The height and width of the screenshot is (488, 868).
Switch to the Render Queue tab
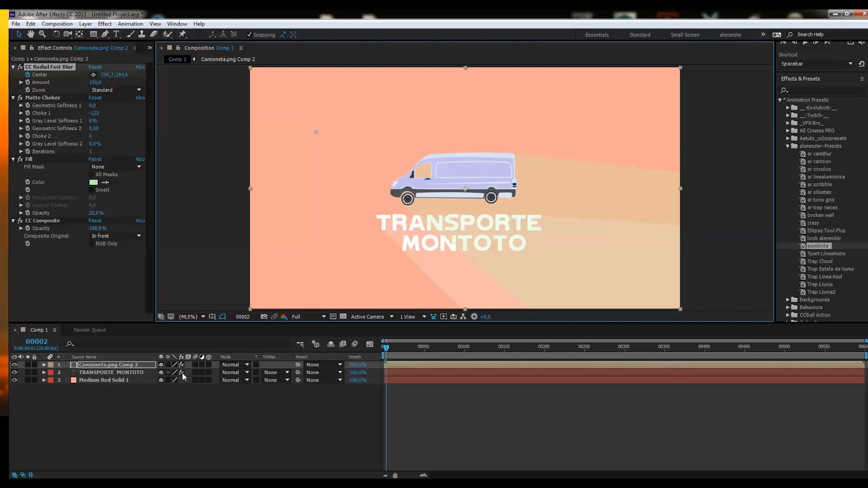90,330
